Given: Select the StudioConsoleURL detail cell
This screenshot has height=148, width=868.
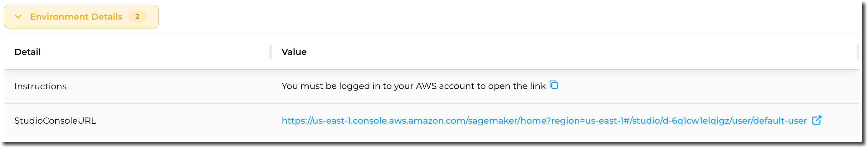Looking at the screenshot, I should coord(55,121).
